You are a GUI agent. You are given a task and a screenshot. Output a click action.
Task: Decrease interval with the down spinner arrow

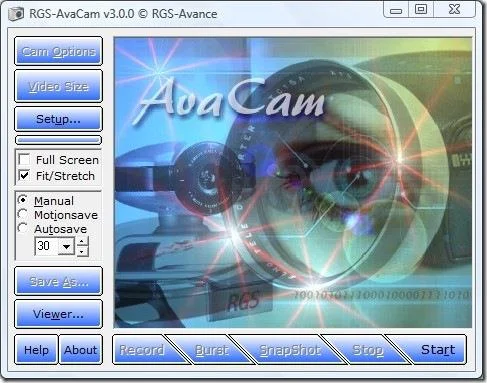[x=82, y=251]
